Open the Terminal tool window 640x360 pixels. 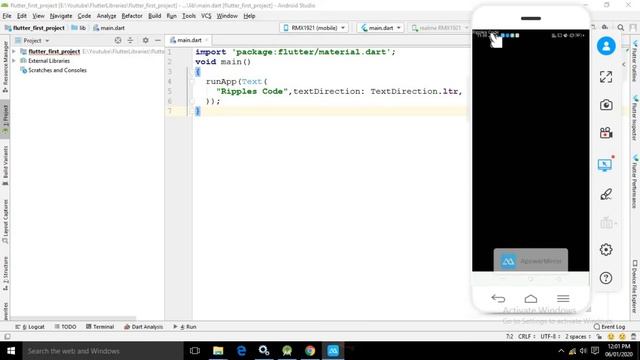100,327
